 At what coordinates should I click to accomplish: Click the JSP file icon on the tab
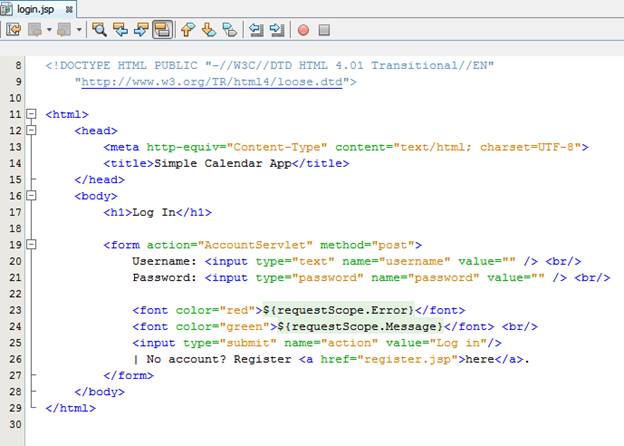pos(6,9)
